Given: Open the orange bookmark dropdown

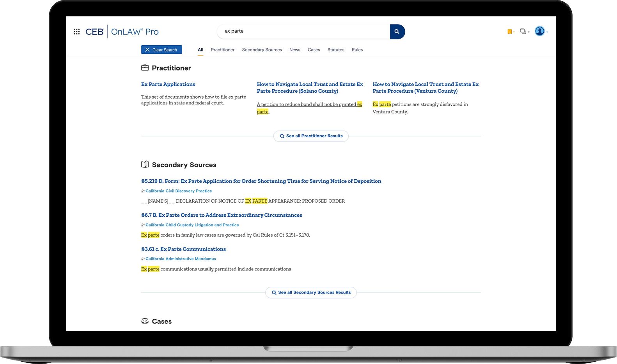Looking at the screenshot, I should pos(510,32).
